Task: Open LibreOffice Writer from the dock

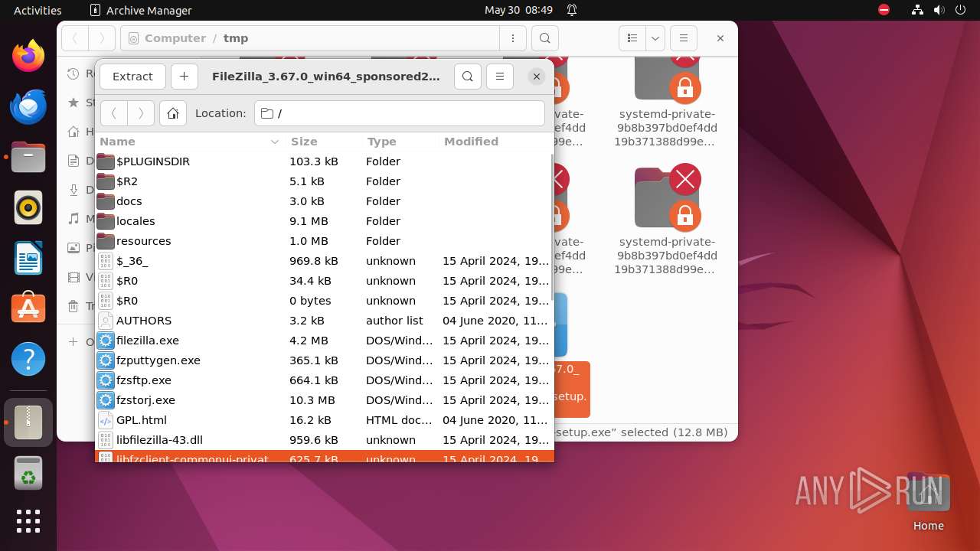Action: (x=28, y=258)
